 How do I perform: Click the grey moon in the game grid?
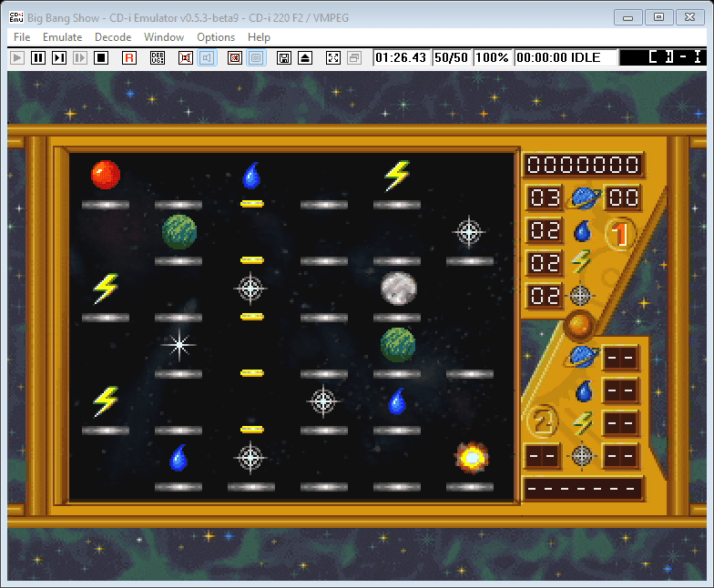point(398,288)
